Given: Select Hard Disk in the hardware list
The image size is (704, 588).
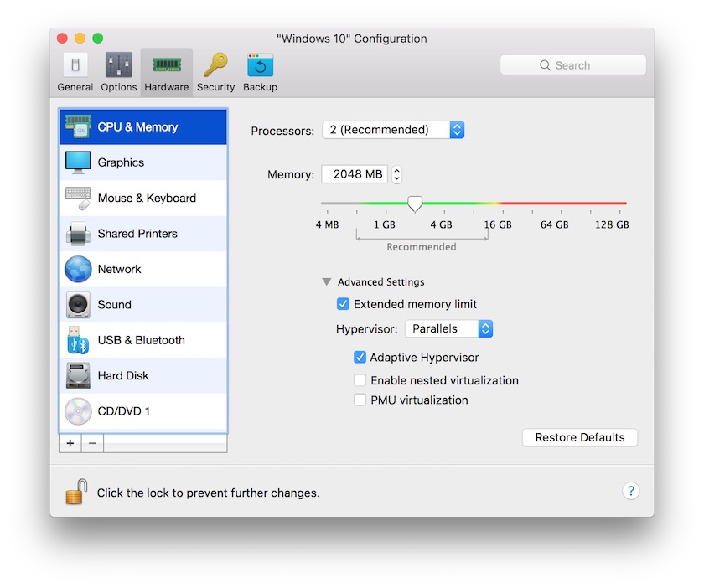Looking at the screenshot, I should point(143,375).
